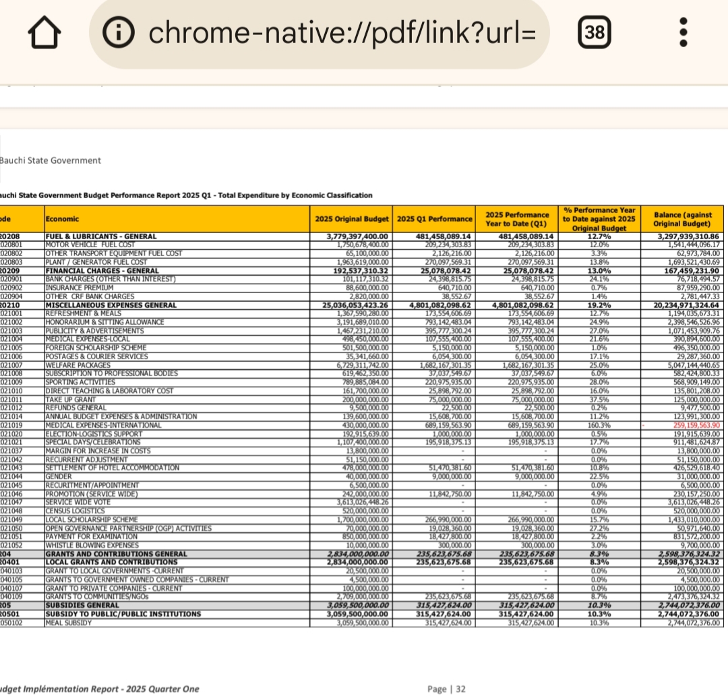Select the 'MOTOR VEHICLE FUEL COST' row label
Viewport: 728px width, 700px height.
tap(90, 245)
